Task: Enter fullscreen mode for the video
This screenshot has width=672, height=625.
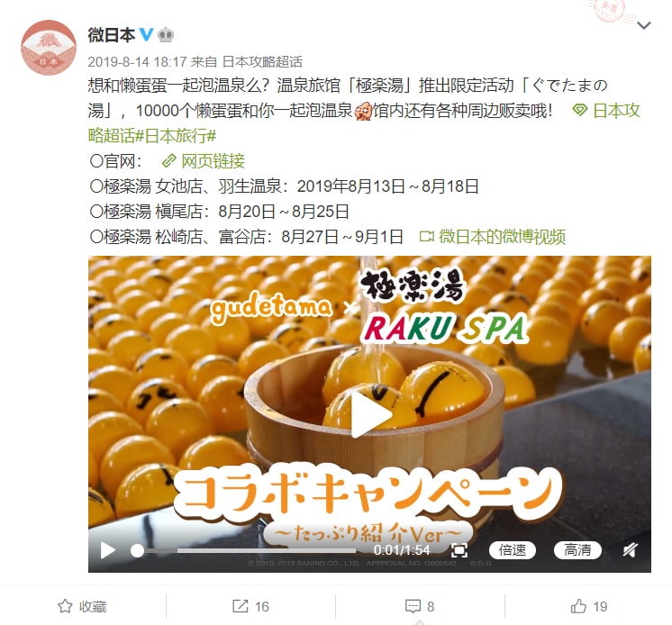Action: [x=459, y=550]
